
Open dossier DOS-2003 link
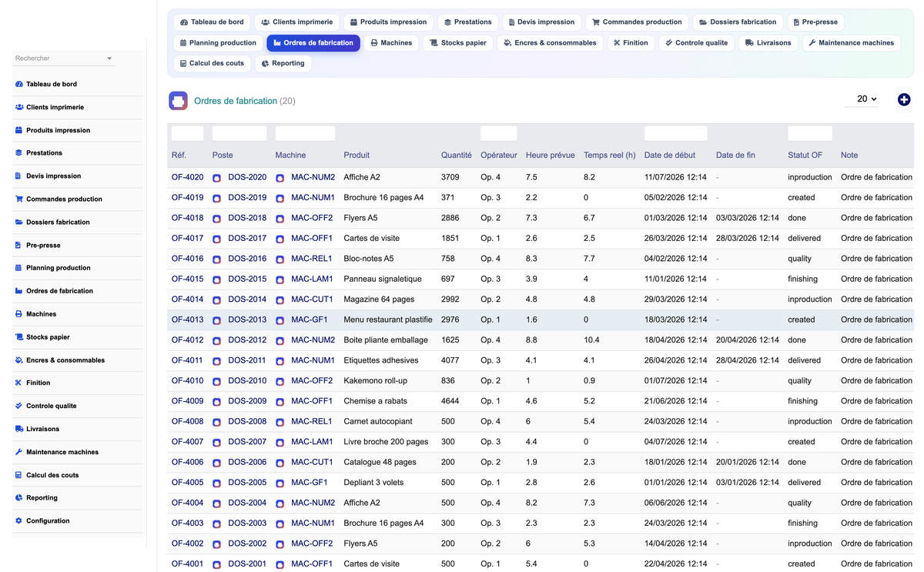(x=247, y=523)
